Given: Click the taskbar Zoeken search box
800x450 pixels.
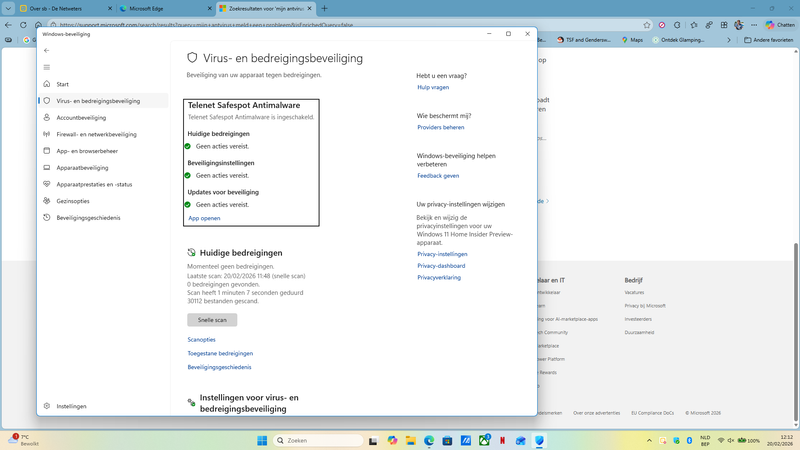Looking at the screenshot, I should 318,441.
